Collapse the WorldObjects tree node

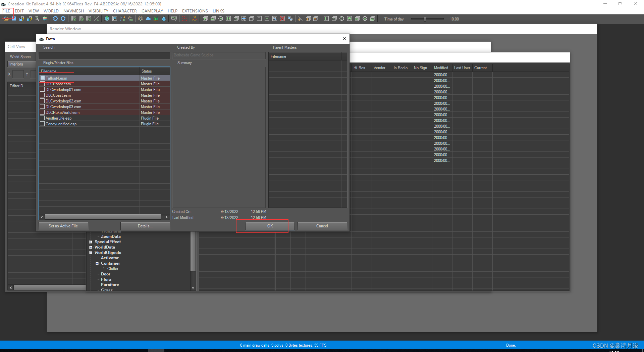(91, 253)
